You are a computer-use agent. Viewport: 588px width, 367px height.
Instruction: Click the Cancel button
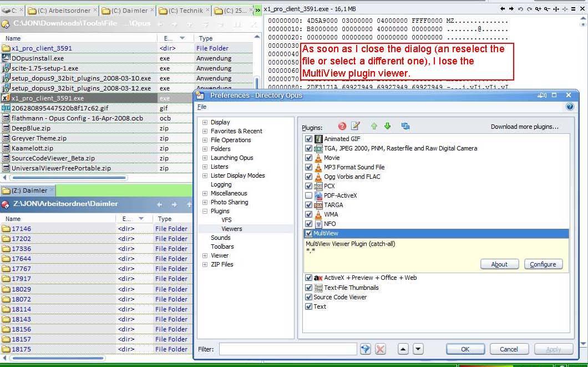[x=509, y=349]
